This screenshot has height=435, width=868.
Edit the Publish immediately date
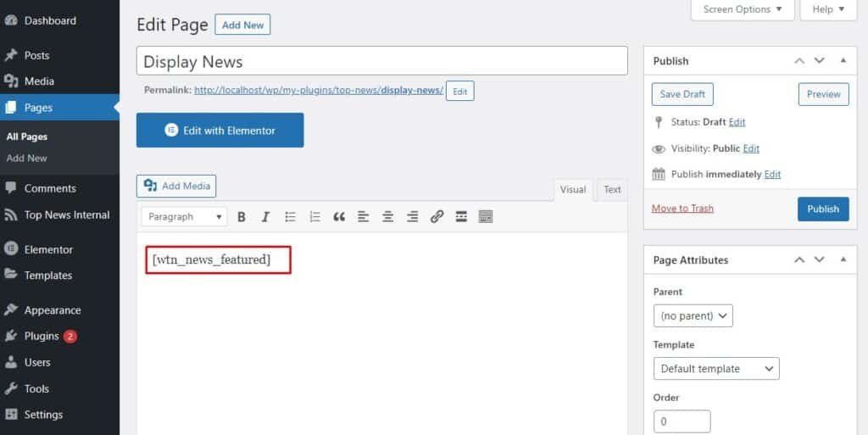click(772, 175)
